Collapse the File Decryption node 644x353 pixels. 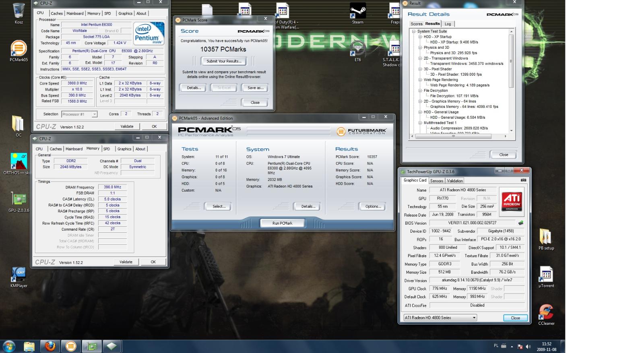point(420,91)
